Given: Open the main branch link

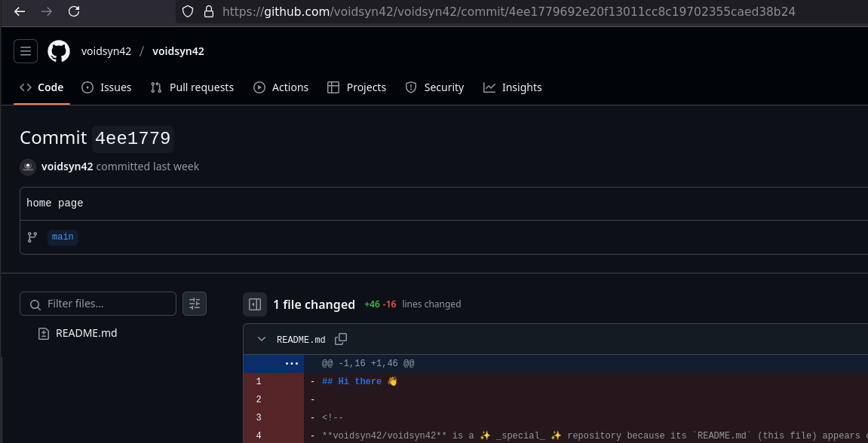Looking at the screenshot, I should tap(63, 237).
